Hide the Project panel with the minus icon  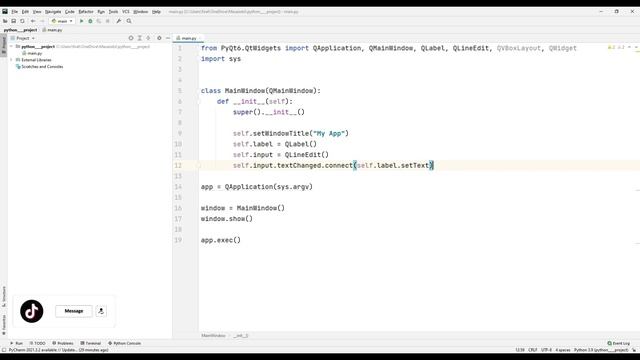tap(168, 38)
